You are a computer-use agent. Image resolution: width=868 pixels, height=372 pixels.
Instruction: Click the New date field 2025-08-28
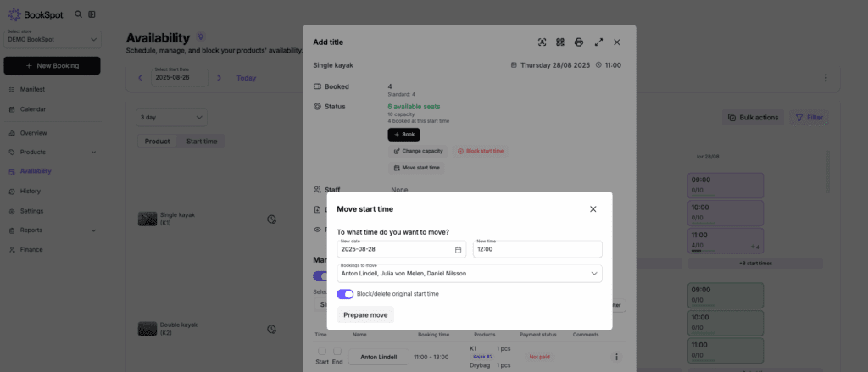[401, 249]
